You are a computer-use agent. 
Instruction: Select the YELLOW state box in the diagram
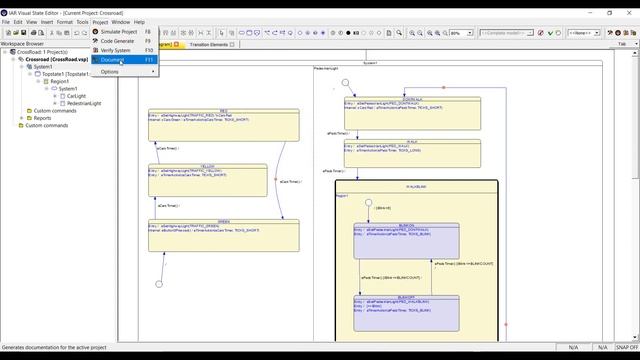click(x=208, y=180)
